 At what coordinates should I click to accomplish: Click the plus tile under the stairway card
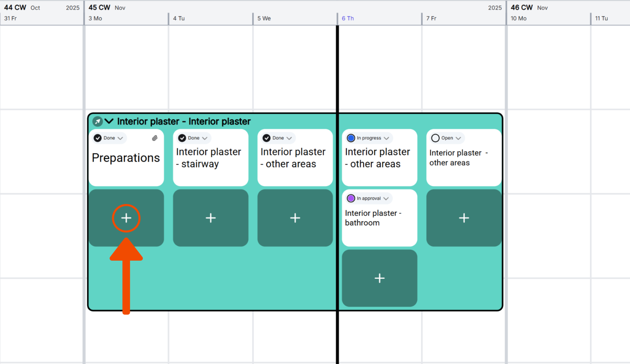click(x=211, y=218)
